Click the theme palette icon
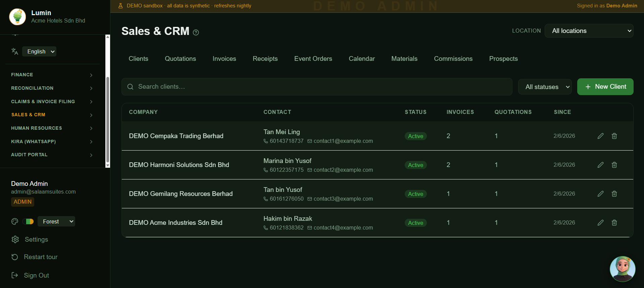Image resolution: width=644 pixels, height=288 pixels. point(14,221)
